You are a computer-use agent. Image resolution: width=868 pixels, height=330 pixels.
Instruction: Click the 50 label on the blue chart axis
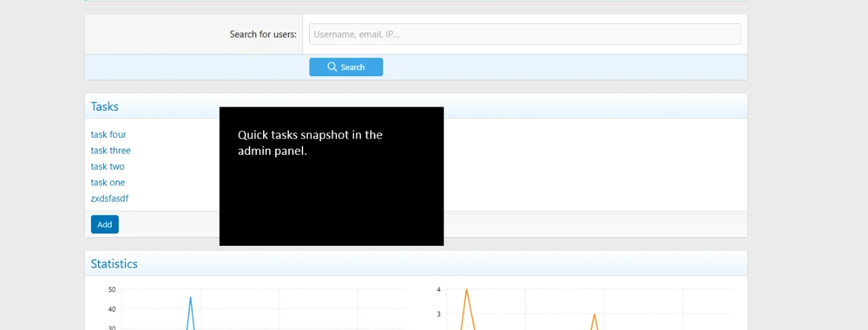pos(112,289)
